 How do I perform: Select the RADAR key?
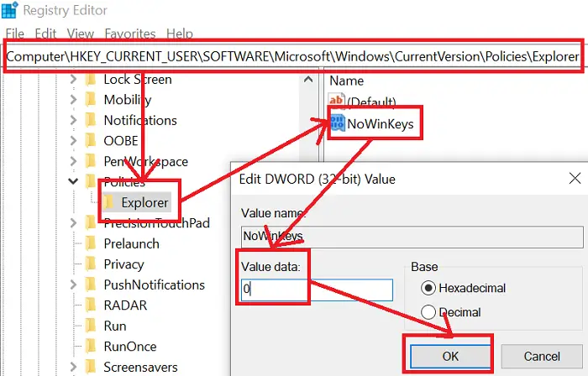click(125, 305)
